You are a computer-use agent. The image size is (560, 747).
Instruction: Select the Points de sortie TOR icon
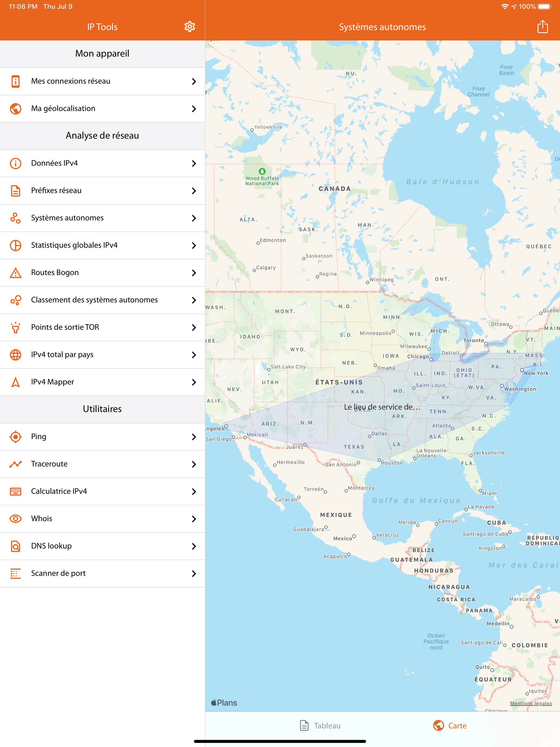point(16,327)
